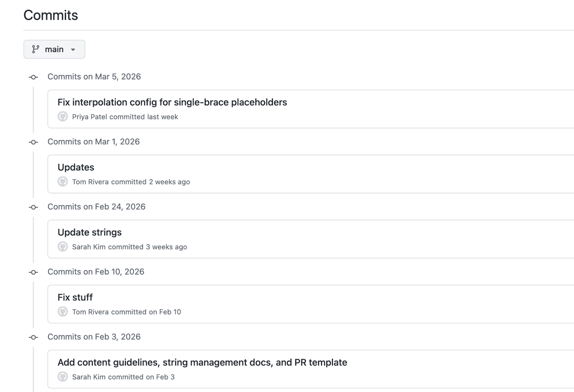This screenshot has height=392, width=574.
Task: Click Commits on Feb 10, 2026 date header
Action: click(96, 271)
